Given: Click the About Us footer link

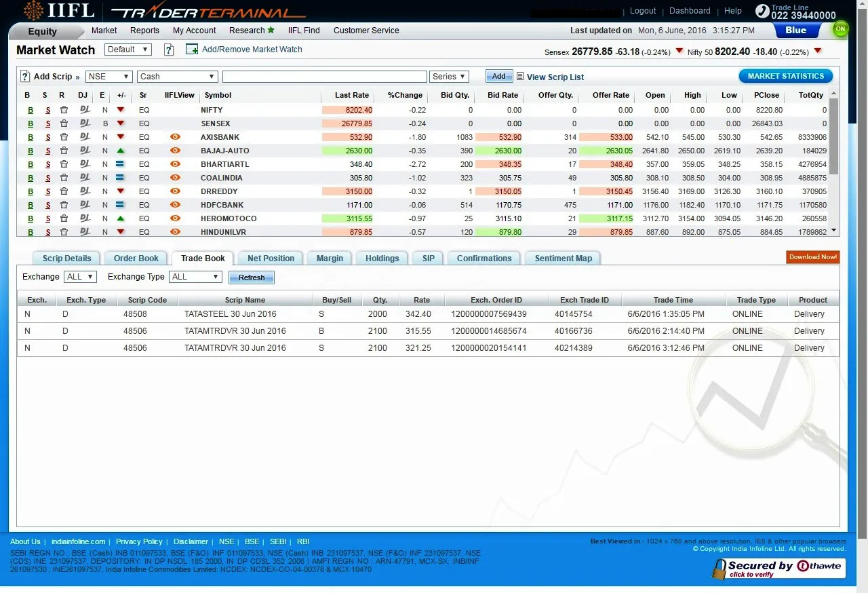Looking at the screenshot, I should tap(25, 541).
